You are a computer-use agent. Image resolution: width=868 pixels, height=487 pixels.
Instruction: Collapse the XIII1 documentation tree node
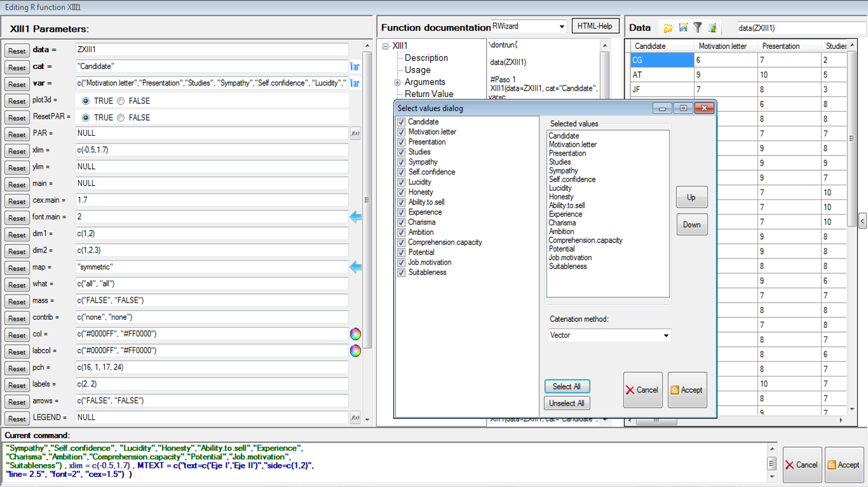point(386,46)
